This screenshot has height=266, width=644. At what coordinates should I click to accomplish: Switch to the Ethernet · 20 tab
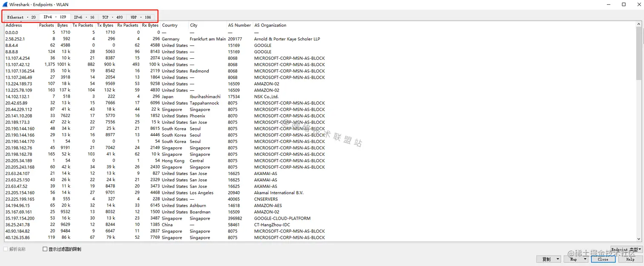(x=21, y=17)
